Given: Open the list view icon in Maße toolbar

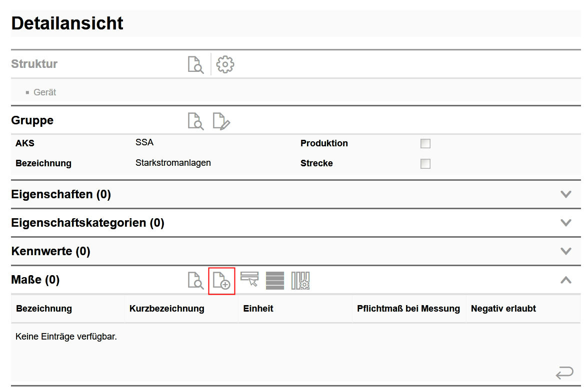Looking at the screenshot, I should 275,280.
